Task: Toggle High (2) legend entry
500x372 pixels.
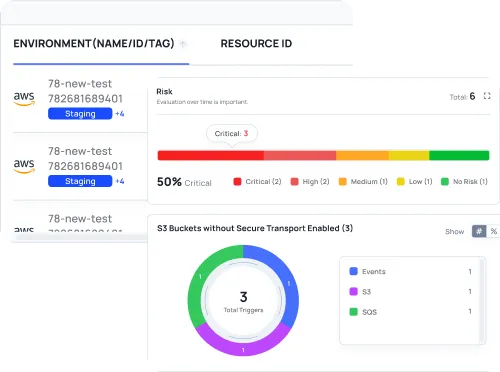Action: coord(310,182)
